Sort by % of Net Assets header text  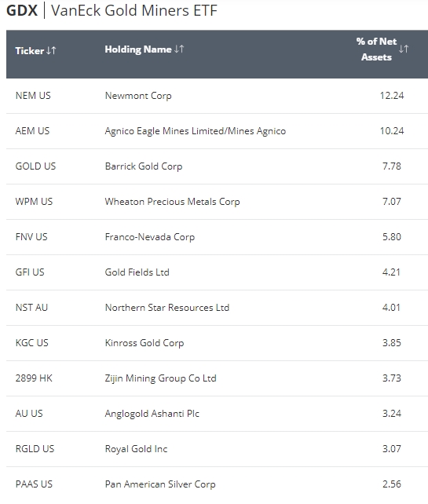coord(376,49)
